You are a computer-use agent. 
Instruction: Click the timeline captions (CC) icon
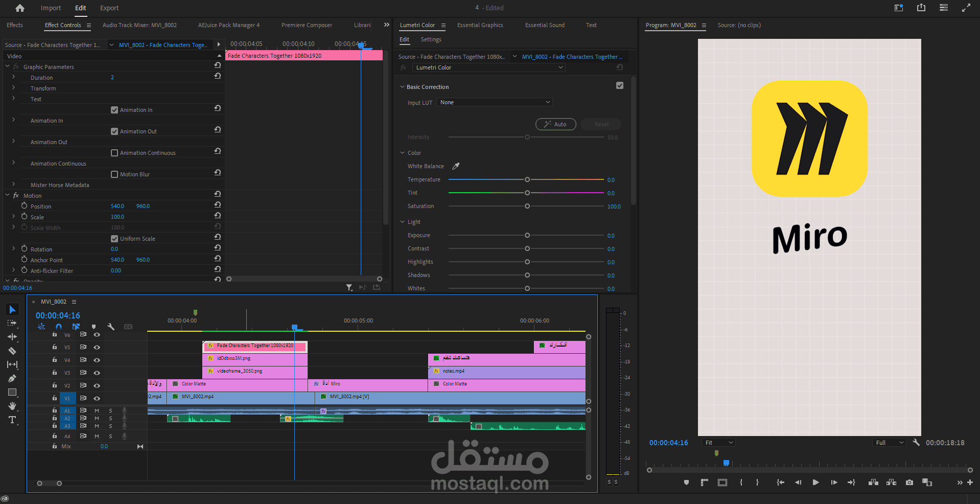pyautogui.click(x=128, y=327)
